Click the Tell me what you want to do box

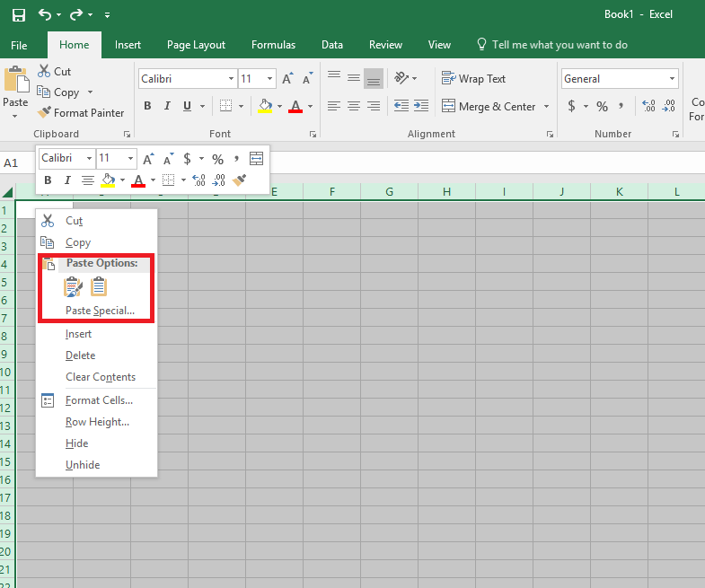point(552,45)
